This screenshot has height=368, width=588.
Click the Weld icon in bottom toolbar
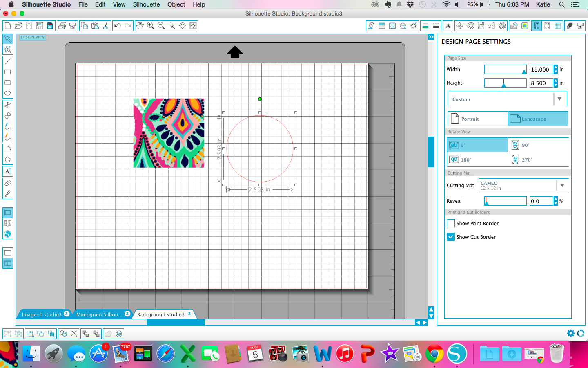click(x=108, y=334)
